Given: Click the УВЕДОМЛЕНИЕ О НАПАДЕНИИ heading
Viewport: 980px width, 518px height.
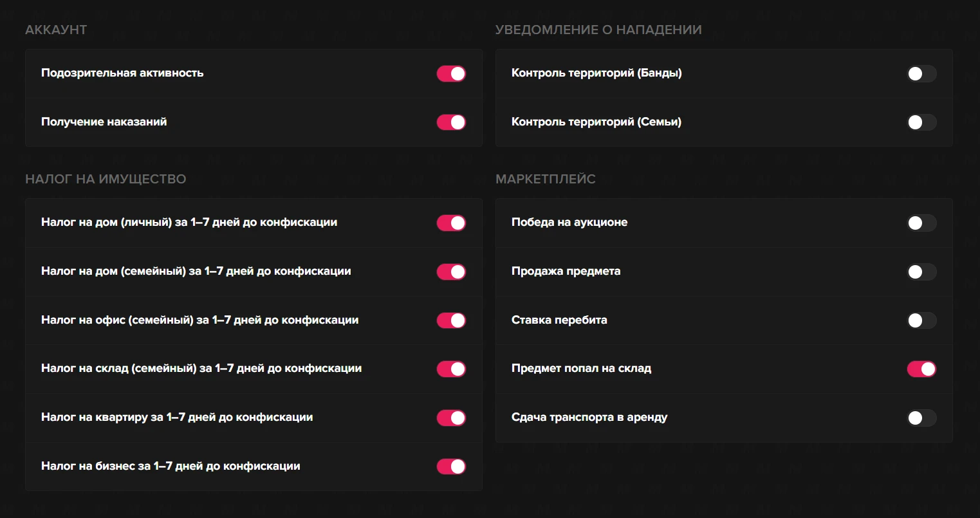Looking at the screenshot, I should pyautogui.click(x=598, y=30).
